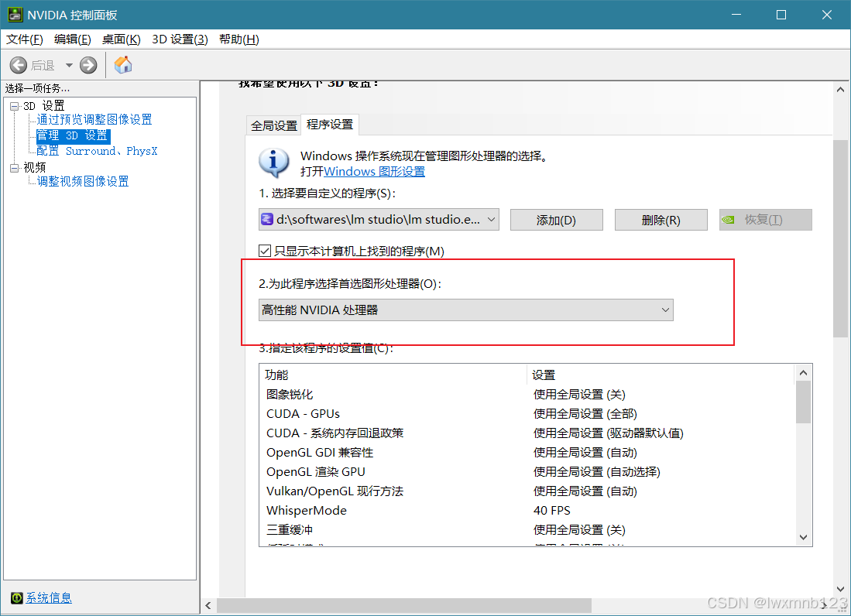Viewport: 851px width, 616px height.
Task: Minimize the NVIDIA 控制面板 window
Action: tap(736, 15)
